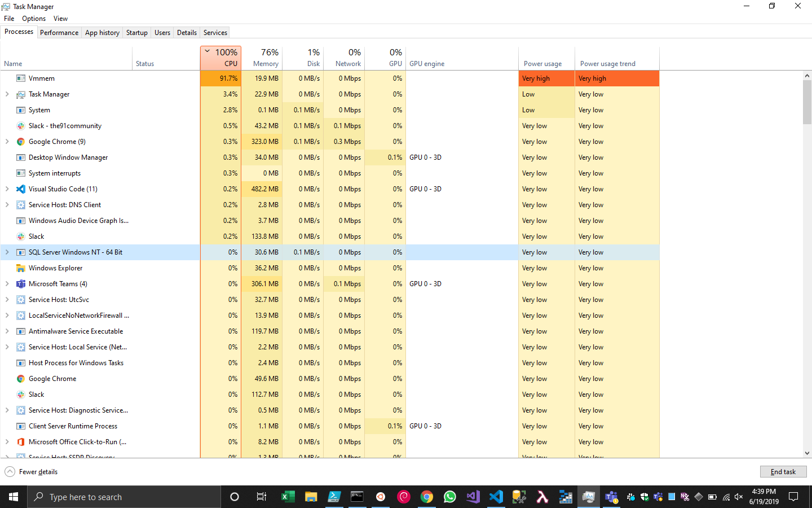Screen dimensions: 812x508
Task: Open the Details tab
Action: tap(187, 33)
